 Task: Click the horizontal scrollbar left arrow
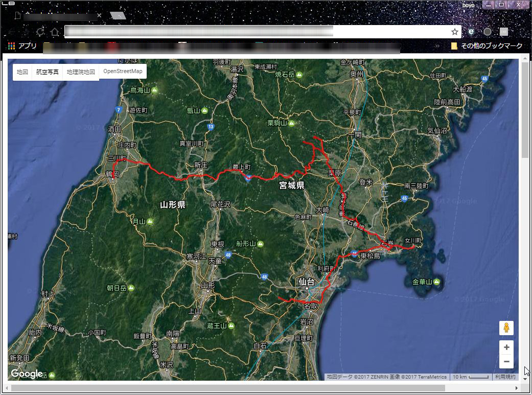click(7, 388)
